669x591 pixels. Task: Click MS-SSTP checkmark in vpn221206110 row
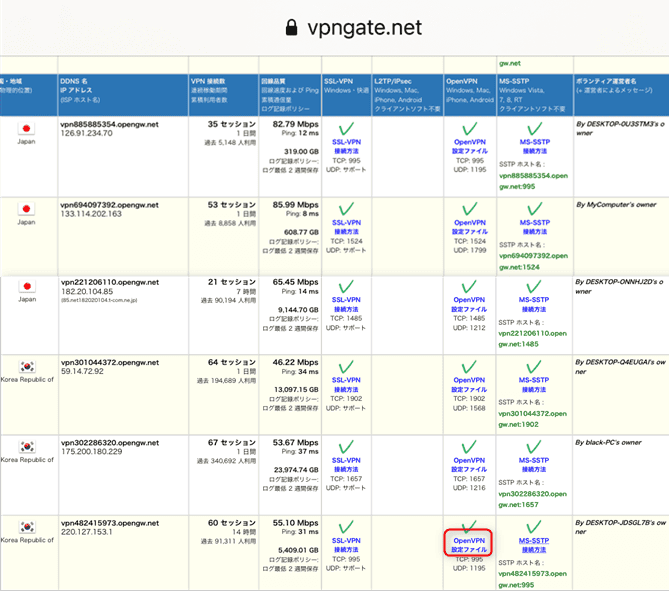[534, 286]
